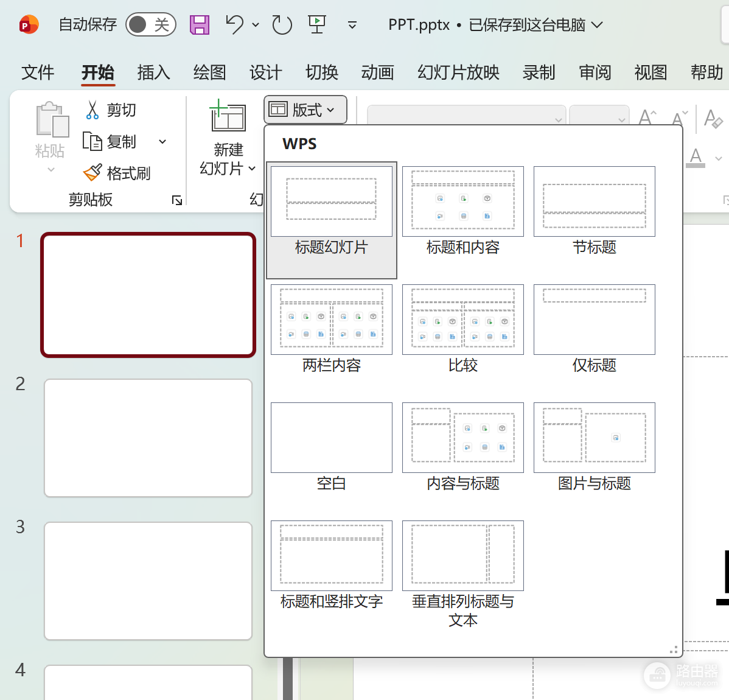The image size is (729, 700).
Task: Open the 文件 menu
Action: tap(38, 72)
